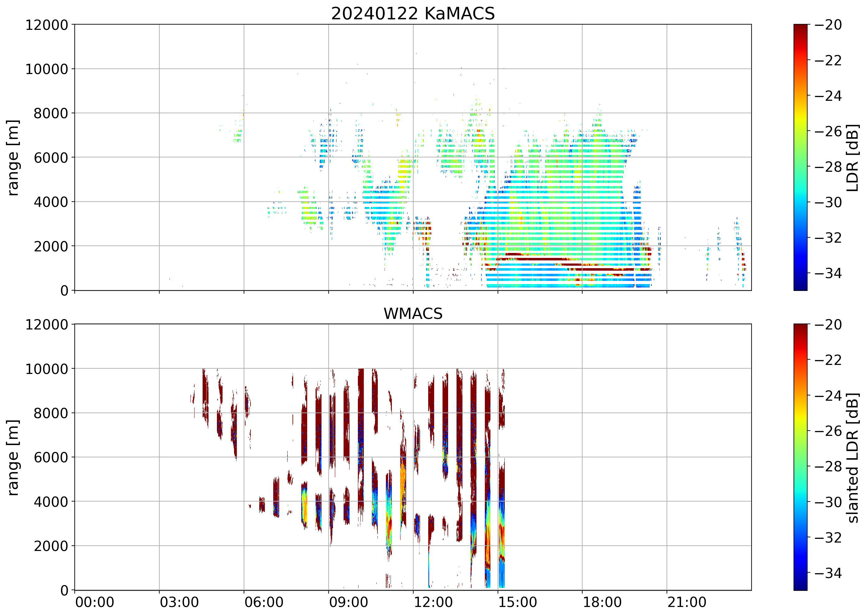This screenshot has height=616, width=867.
Task: Click the '10000' tick on the WMACS plot
Action: (46, 369)
